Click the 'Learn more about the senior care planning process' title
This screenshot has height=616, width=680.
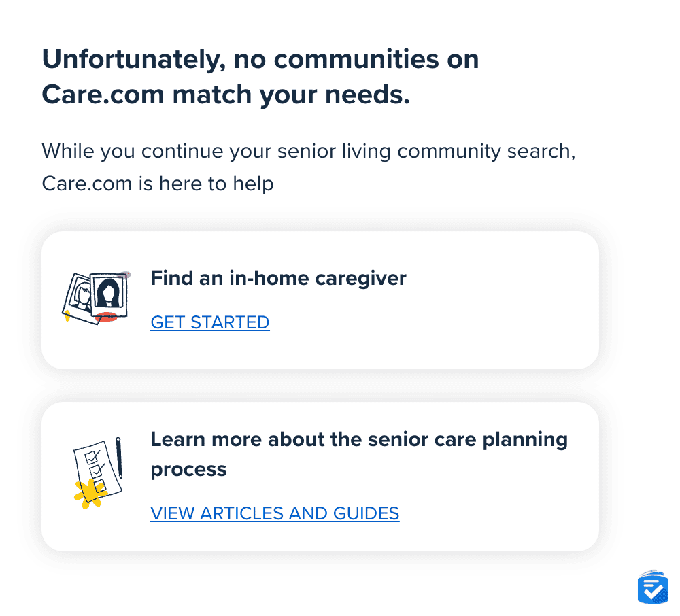coord(359,454)
